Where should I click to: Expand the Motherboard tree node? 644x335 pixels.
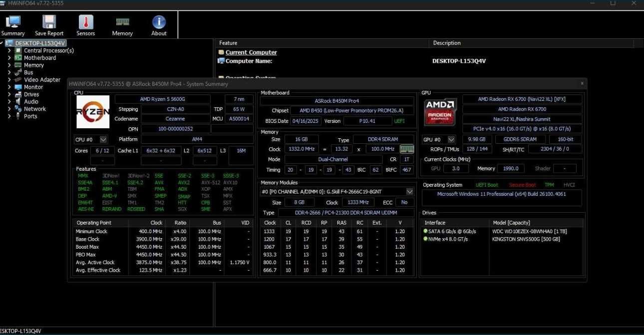(x=9, y=58)
